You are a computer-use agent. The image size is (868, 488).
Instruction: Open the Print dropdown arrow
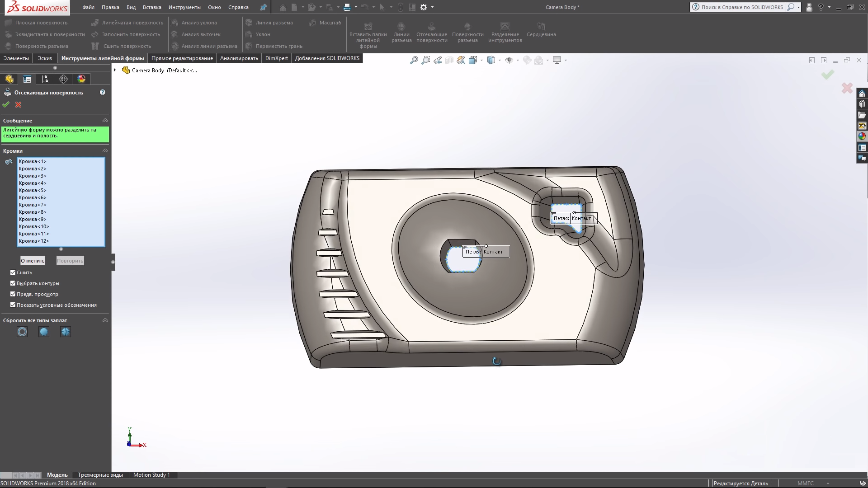[x=356, y=7]
